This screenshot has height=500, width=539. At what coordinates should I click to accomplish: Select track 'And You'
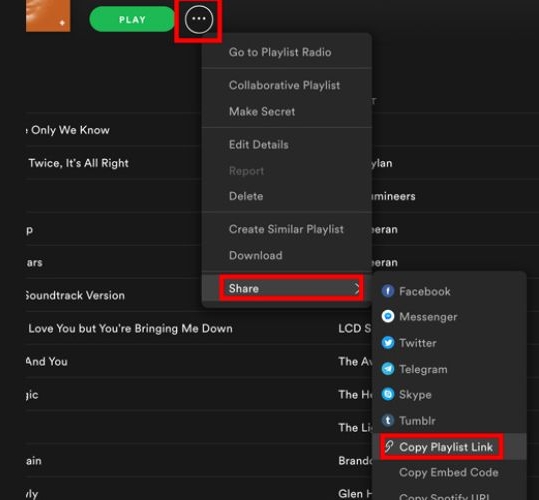tap(47, 361)
